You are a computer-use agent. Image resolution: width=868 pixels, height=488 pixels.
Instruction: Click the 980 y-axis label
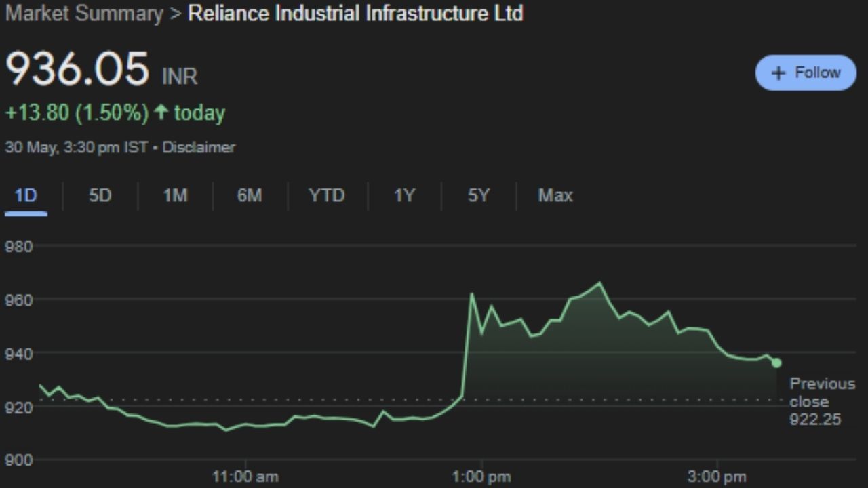click(19, 247)
